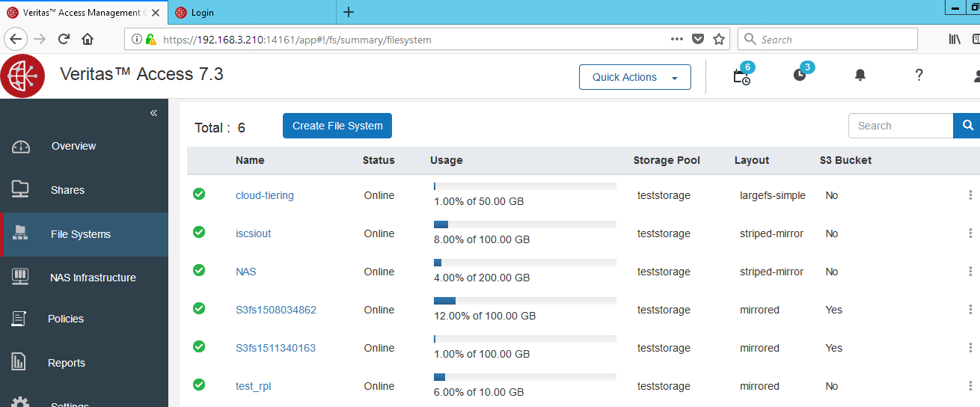980x407 pixels.
Task: Reload the page with refresh icon
Action: 64,39
